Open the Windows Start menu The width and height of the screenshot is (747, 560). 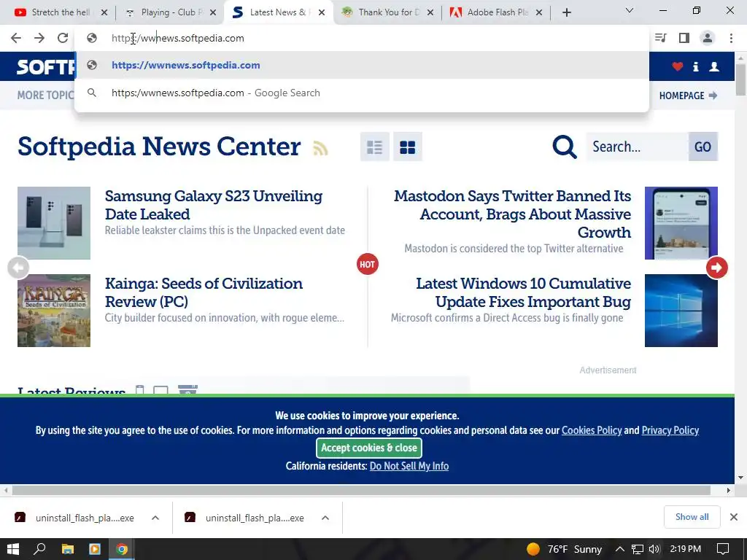coord(13,549)
